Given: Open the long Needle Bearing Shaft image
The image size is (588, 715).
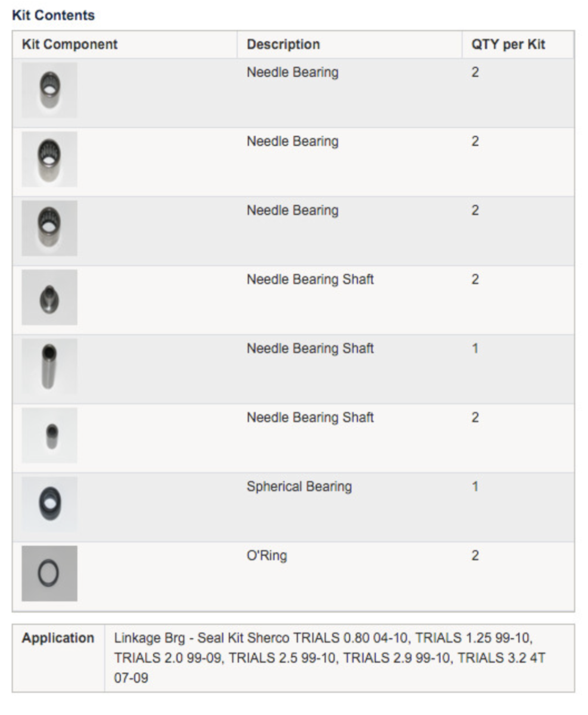Looking at the screenshot, I should [x=49, y=366].
